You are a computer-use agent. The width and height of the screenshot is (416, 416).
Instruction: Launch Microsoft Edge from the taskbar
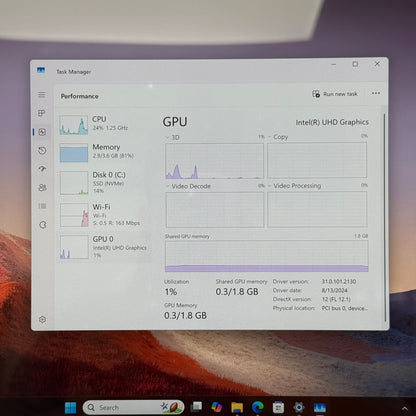coord(258,407)
